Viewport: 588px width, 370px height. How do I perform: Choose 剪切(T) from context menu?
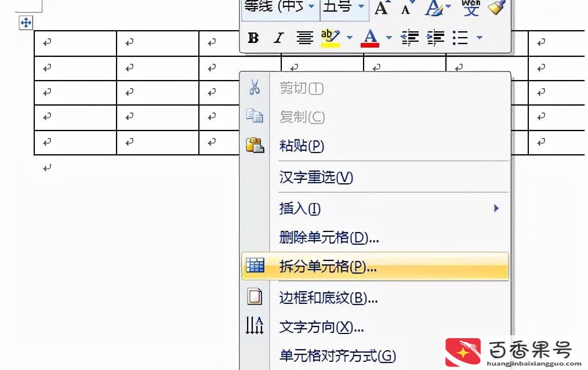pos(375,88)
